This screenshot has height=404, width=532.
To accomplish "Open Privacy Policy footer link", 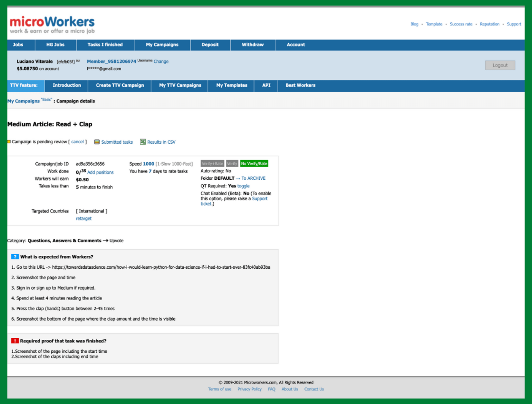I will [x=250, y=389].
